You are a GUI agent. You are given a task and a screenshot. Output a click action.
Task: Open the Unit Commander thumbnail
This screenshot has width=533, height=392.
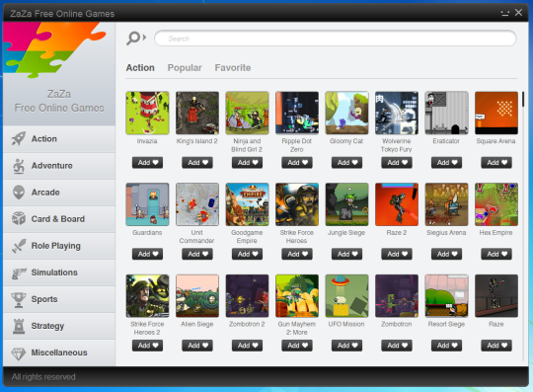tap(197, 204)
